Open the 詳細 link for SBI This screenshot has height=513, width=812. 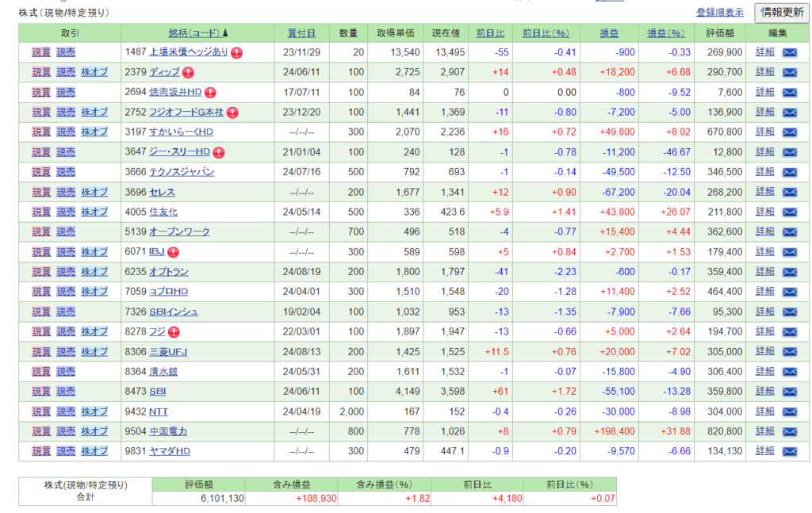point(764,392)
